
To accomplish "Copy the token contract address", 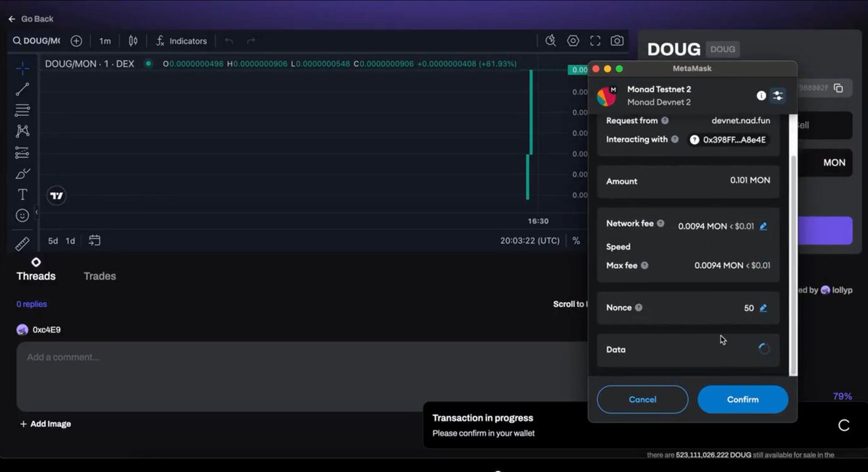I will pos(838,88).
